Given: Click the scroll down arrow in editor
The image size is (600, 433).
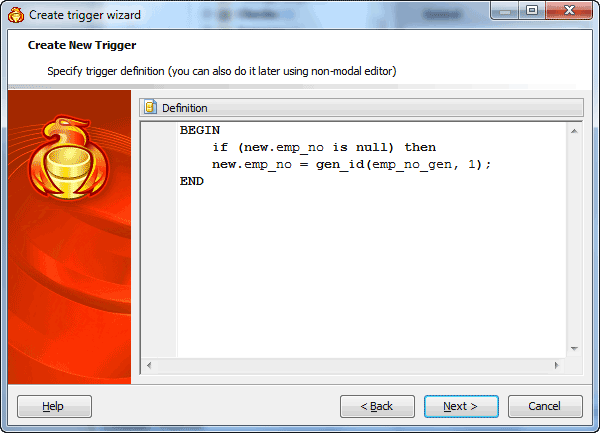Looking at the screenshot, I should click(x=574, y=348).
